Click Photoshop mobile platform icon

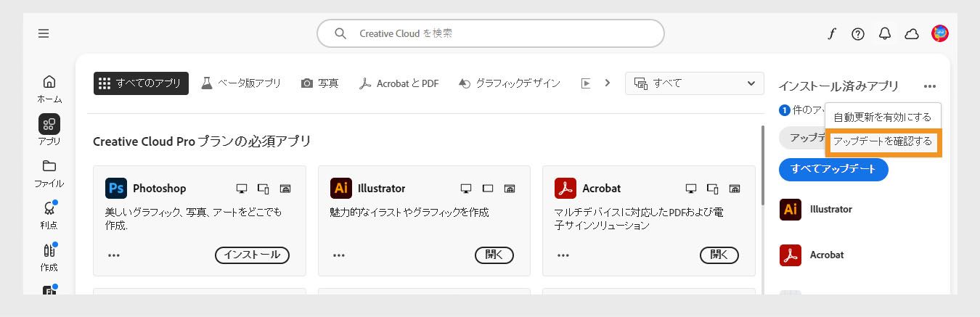(x=264, y=189)
